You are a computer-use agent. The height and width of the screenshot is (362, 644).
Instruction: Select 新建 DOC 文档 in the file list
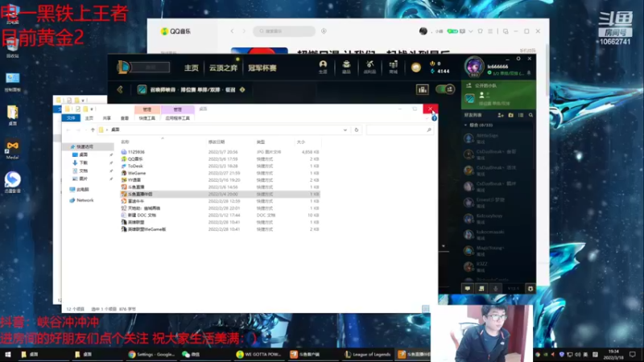[x=142, y=215]
